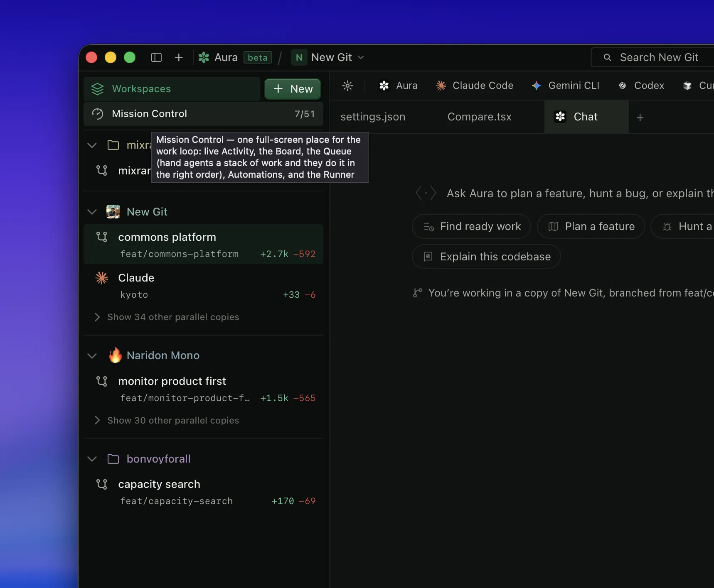The width and height of the screenshot is (714, 588).
Task: Switch to the settings.json tab
Action: 373,117
